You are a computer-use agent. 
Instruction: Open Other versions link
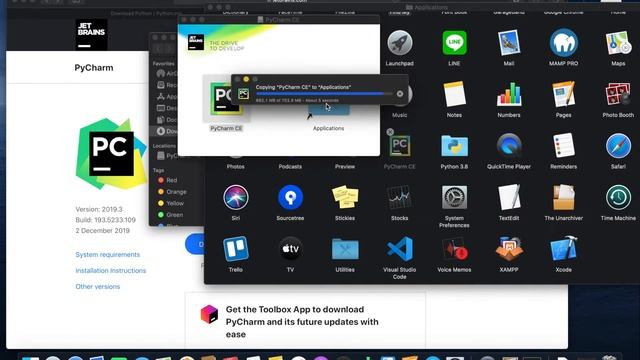[x=98, y=287]
